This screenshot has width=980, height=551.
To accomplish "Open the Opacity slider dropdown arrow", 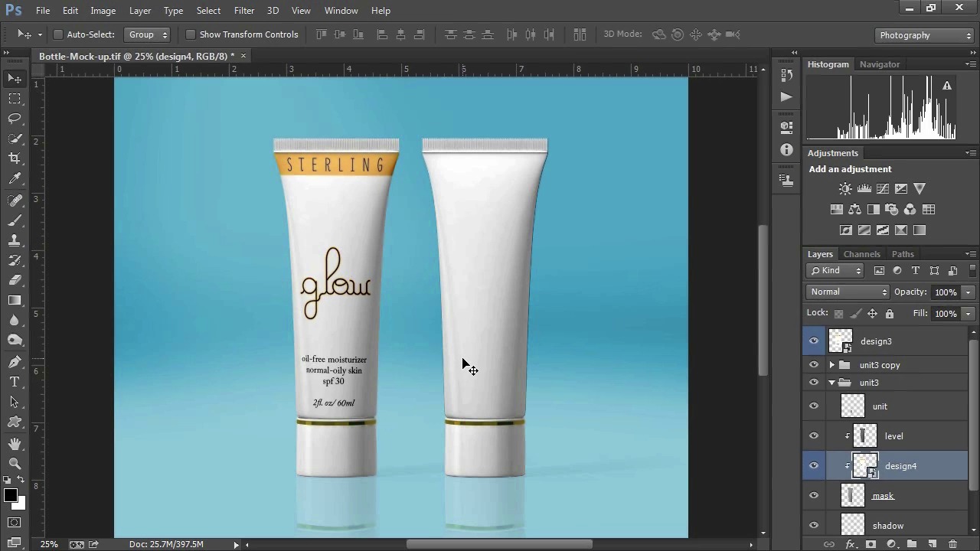I will click(x=968, y=292).
